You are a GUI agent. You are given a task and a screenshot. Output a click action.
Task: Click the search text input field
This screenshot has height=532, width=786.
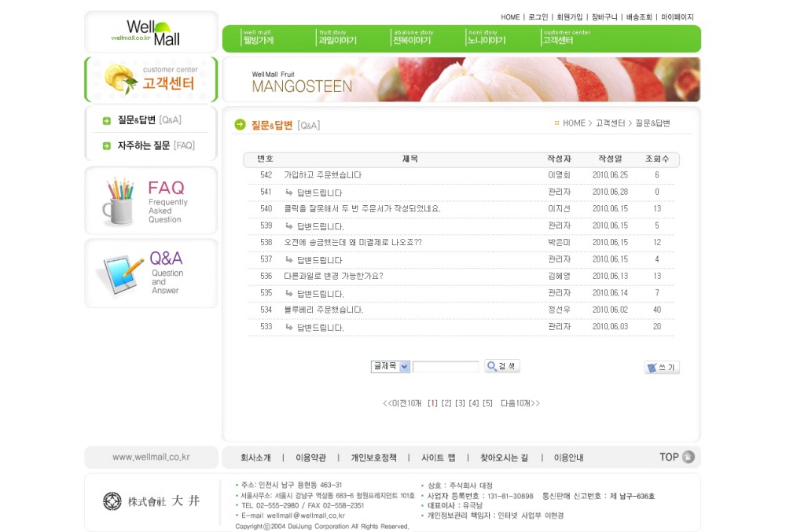446,366
